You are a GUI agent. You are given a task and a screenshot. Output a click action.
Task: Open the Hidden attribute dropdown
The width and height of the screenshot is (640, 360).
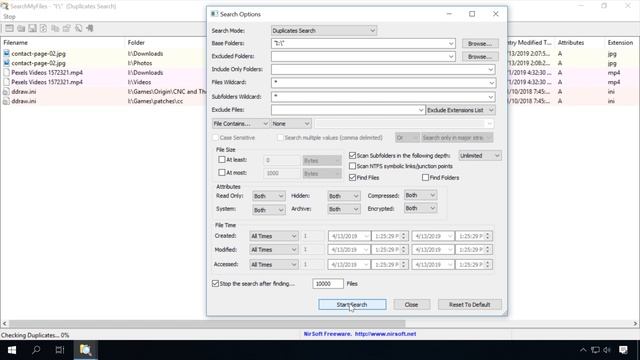tap(343, 196)
